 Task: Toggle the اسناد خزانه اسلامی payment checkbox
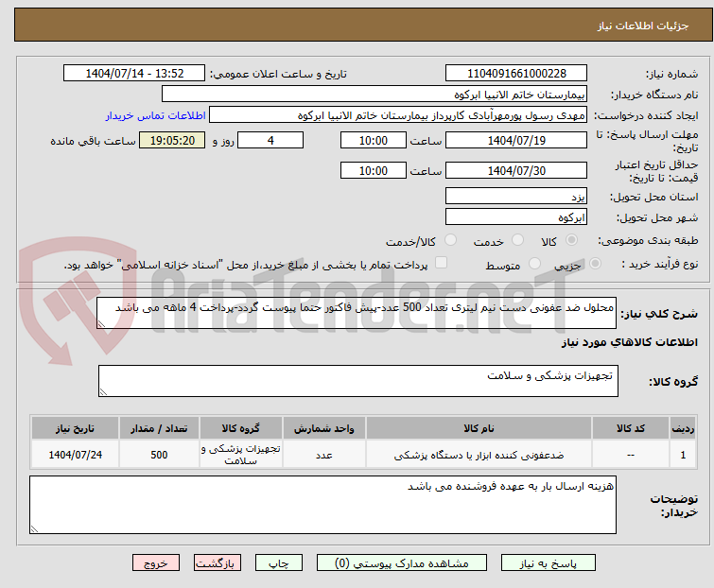coord(441,263)
